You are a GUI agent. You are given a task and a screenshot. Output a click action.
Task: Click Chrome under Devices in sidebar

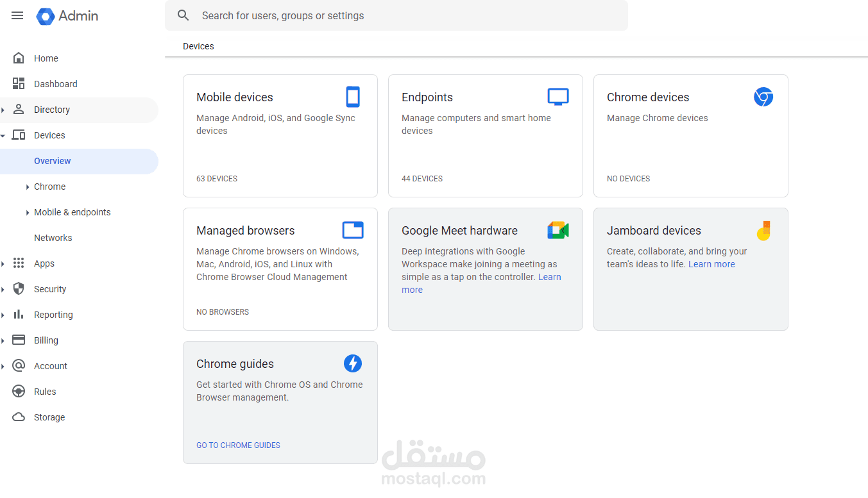tap(49, 187)
